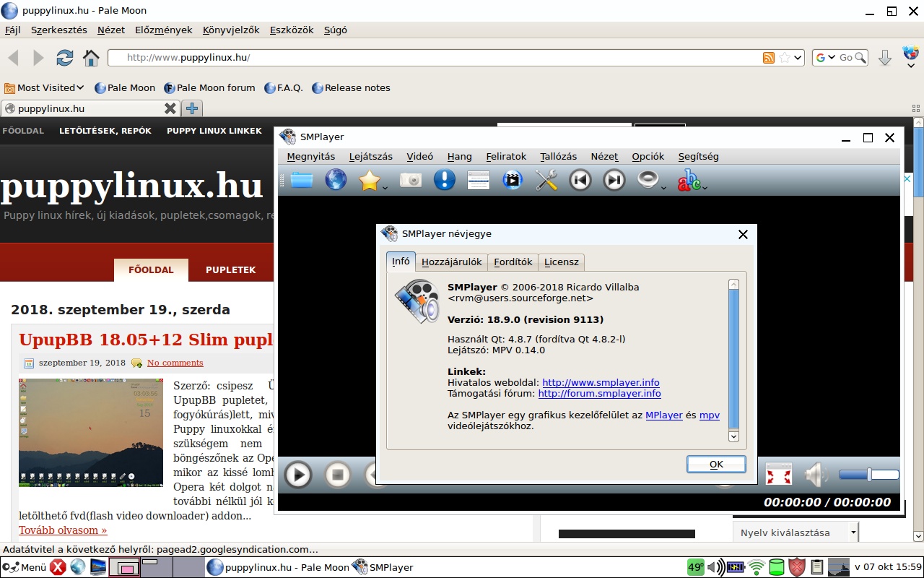Take a screenshot with the camera icon
Screen dimensions: 924x578
pyautogui.click(x=411, y=180)
